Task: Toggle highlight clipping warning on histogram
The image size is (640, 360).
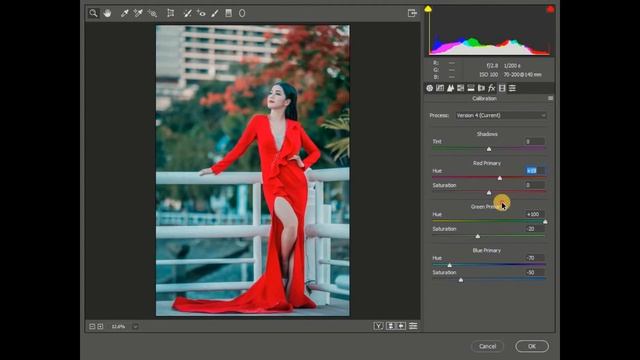Action: [x=550, y=9]
